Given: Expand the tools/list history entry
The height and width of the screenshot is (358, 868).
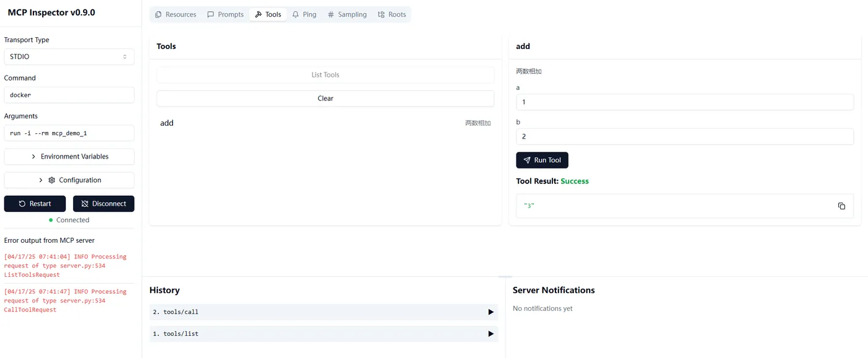Looking at the screenshot, I should click(x=324, y=334).
